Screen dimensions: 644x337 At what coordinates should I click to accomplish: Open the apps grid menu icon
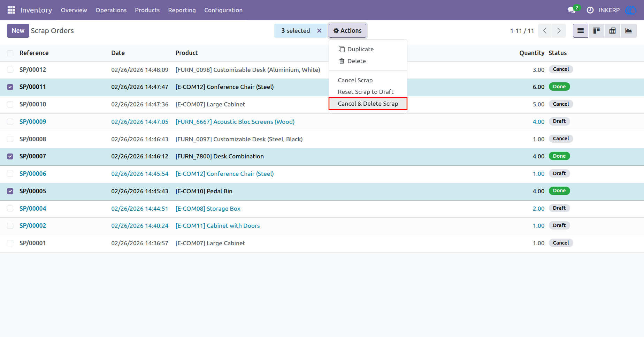tap(11, 10)
